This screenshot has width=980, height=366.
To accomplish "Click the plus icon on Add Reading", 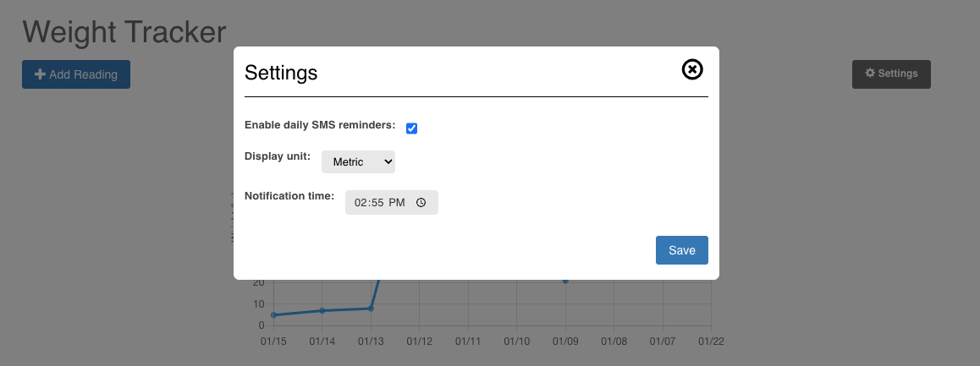I will pos(40,74).
